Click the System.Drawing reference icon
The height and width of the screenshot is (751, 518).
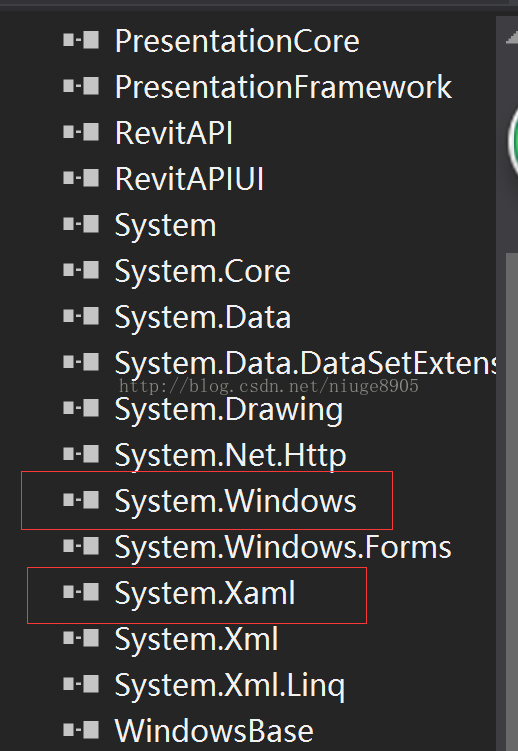click(x=81, y=409)
